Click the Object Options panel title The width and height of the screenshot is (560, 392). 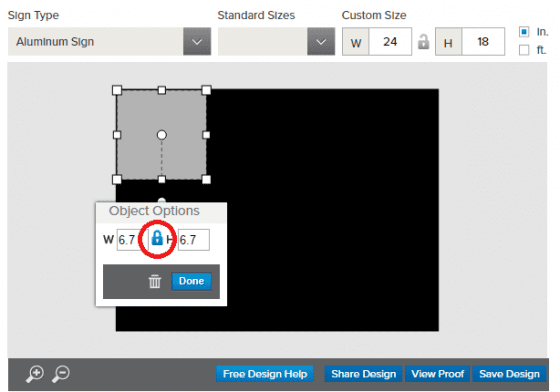154,211
